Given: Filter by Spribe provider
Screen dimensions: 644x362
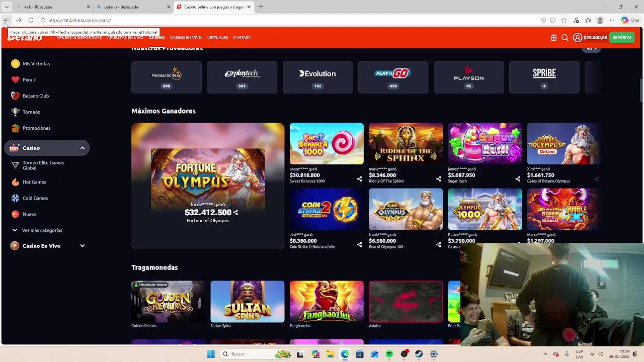Looking at the screenshot, I should (544, 77).
